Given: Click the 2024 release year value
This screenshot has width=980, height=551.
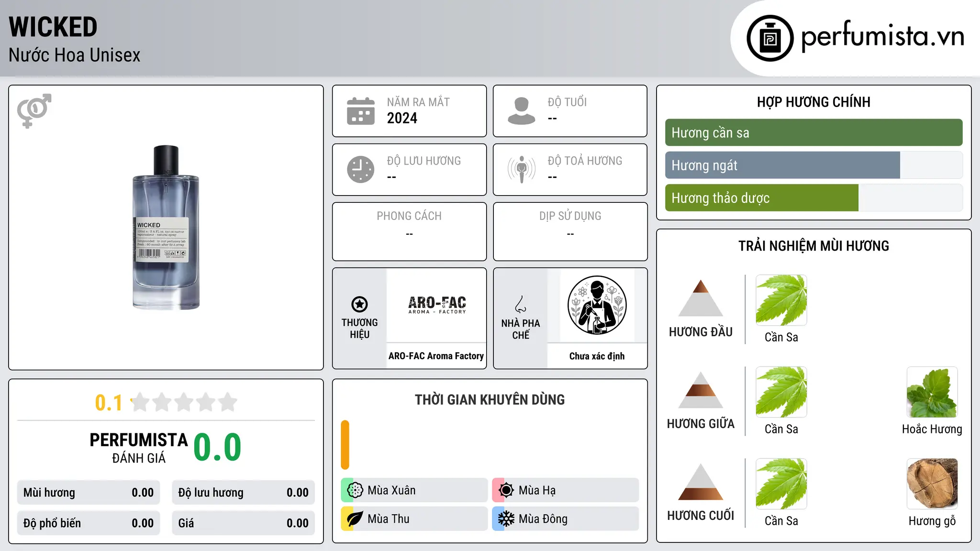Looking at the screenshot, I should 402,118.
